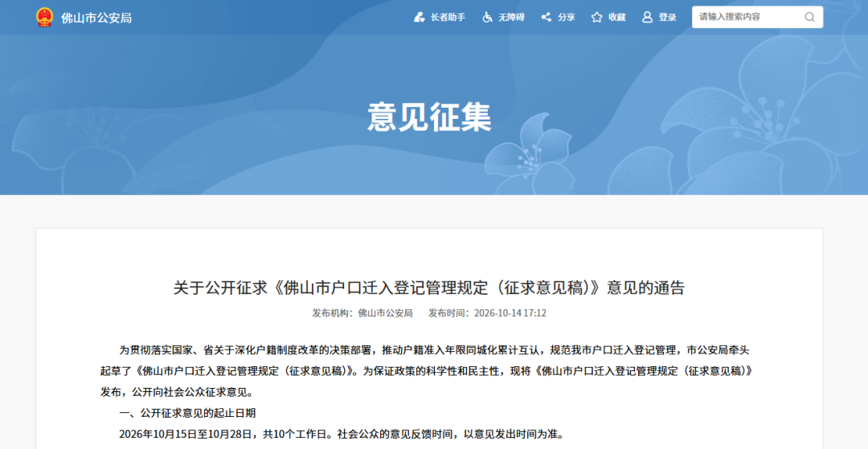Open the 登录 login link

click(x=668, y=17)
